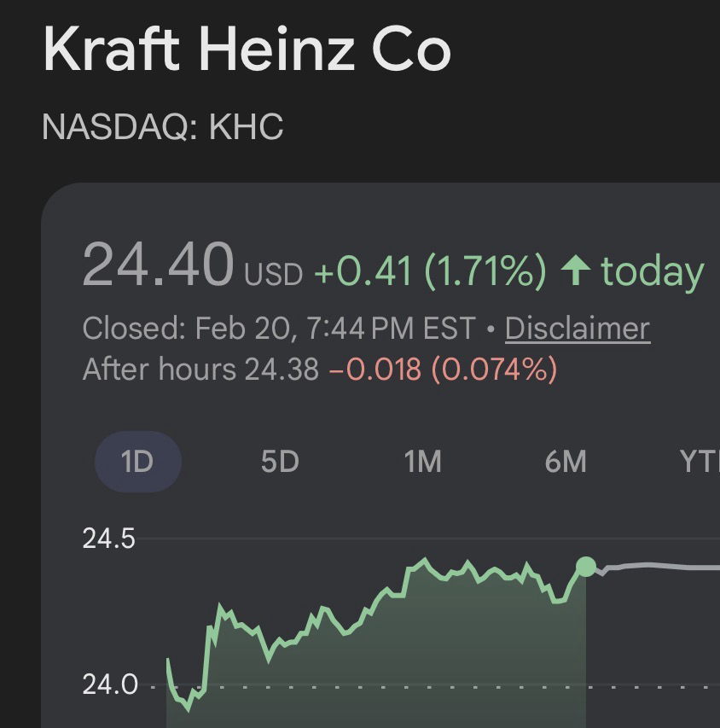
Task: Open the YTD chart range
Action: [700, 462]
